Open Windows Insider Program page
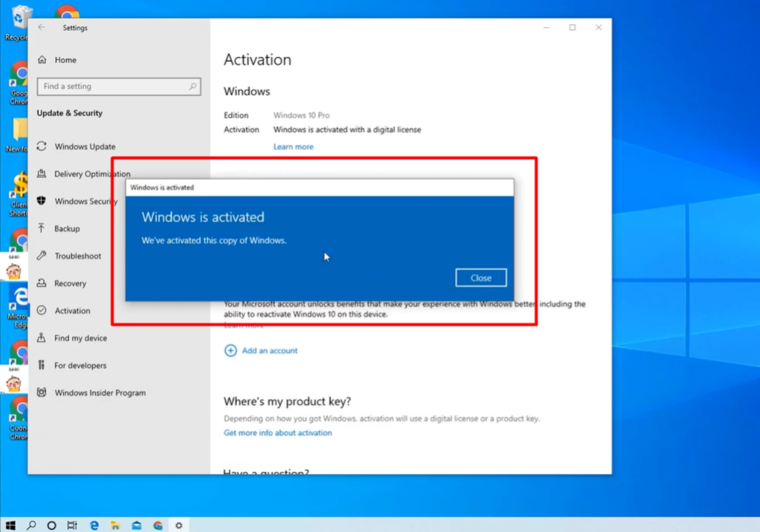This screenshot has height=532, width=760. coord(100,393)
